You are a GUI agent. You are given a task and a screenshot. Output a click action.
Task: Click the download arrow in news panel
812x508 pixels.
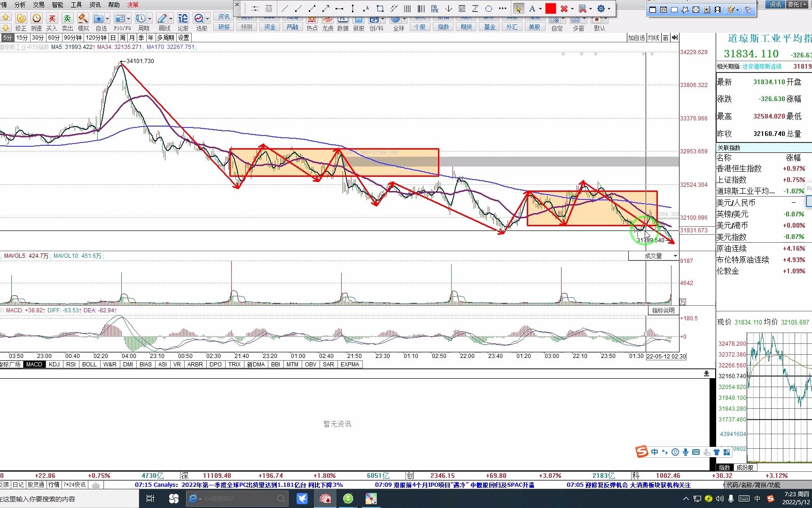(x=706, y=373)
